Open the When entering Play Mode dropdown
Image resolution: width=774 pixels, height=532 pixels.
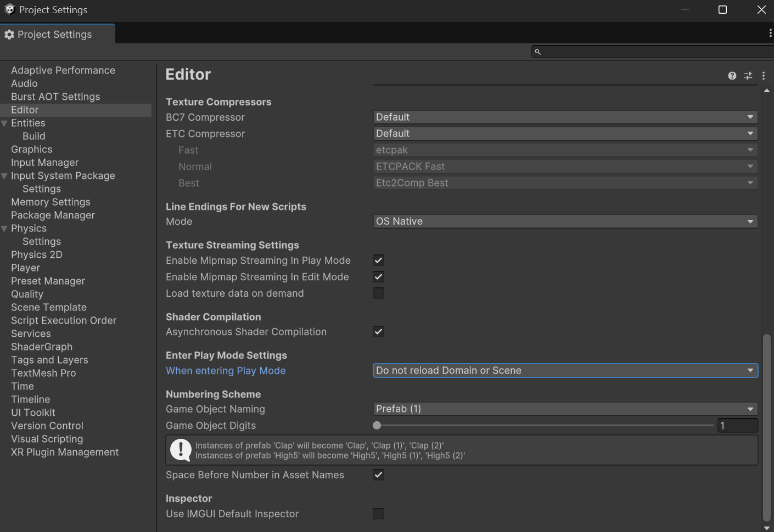(x=565, y=371)
